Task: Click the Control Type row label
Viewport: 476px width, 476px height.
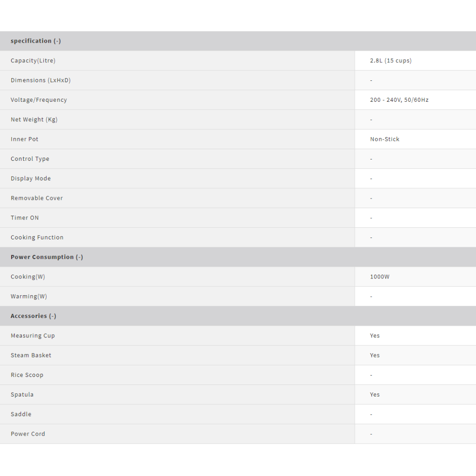Action: tap(30, 159)
